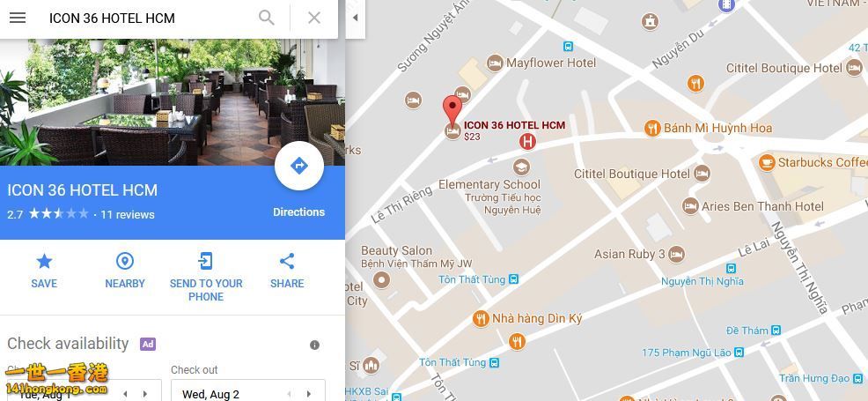This screenshot has width=868, height=401.
Task: Share this place via share icon
Action: 287,261
